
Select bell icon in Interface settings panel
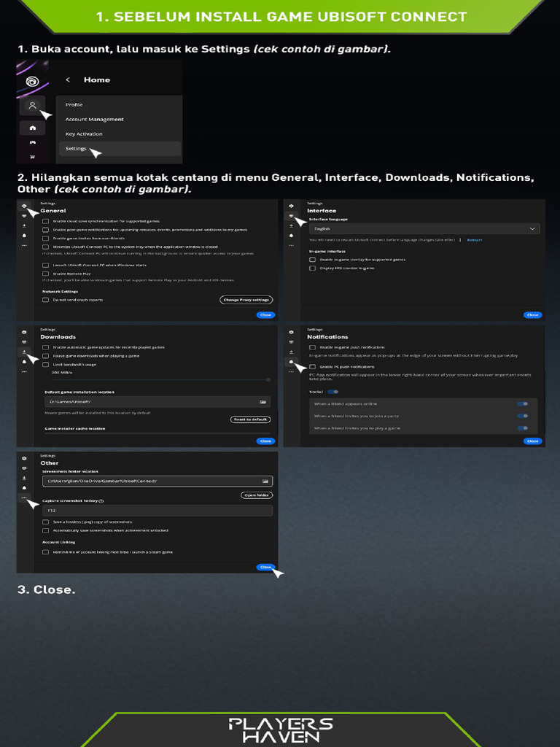click(x=292, y=236)
